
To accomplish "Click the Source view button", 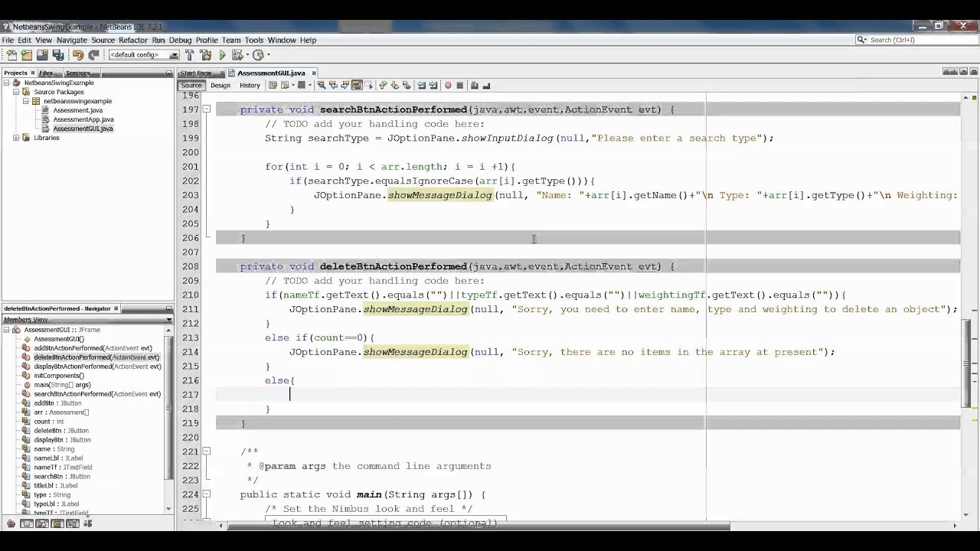I will click(x=191, y=85).
